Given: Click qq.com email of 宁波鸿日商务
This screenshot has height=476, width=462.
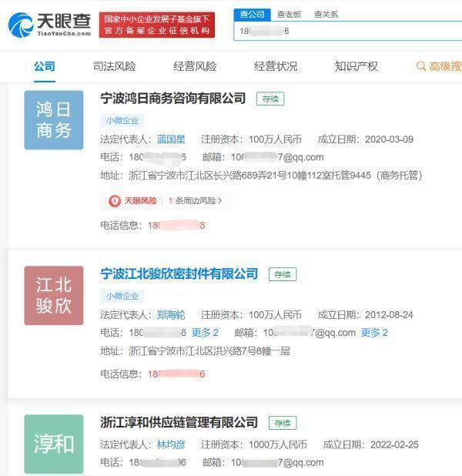Looking at the screenshot, I should click(277, 157).
